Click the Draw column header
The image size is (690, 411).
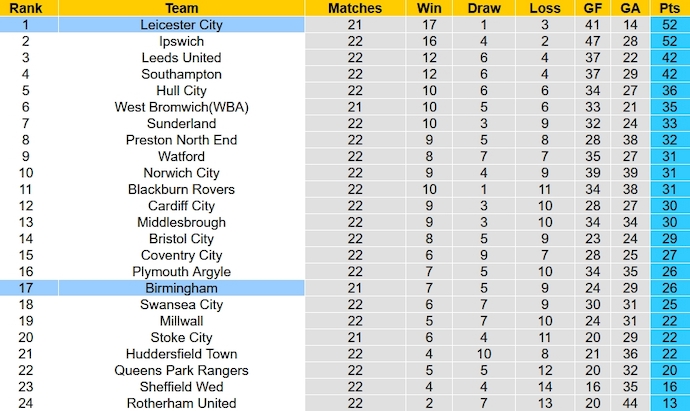(x=483, y=8)
